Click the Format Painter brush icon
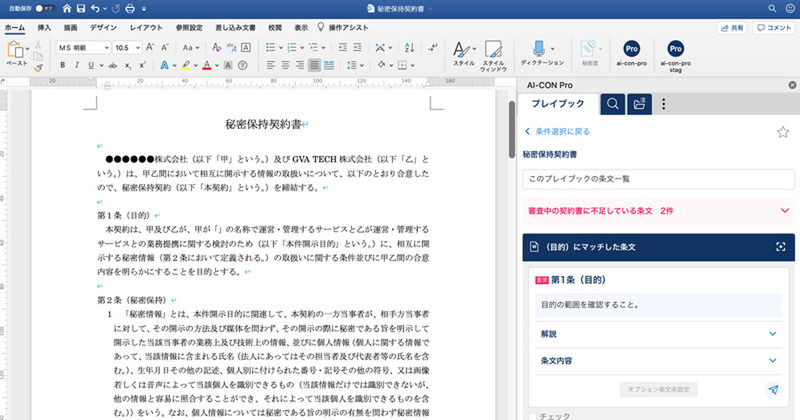This screenshot has height=420, width=800. [38, 68]
